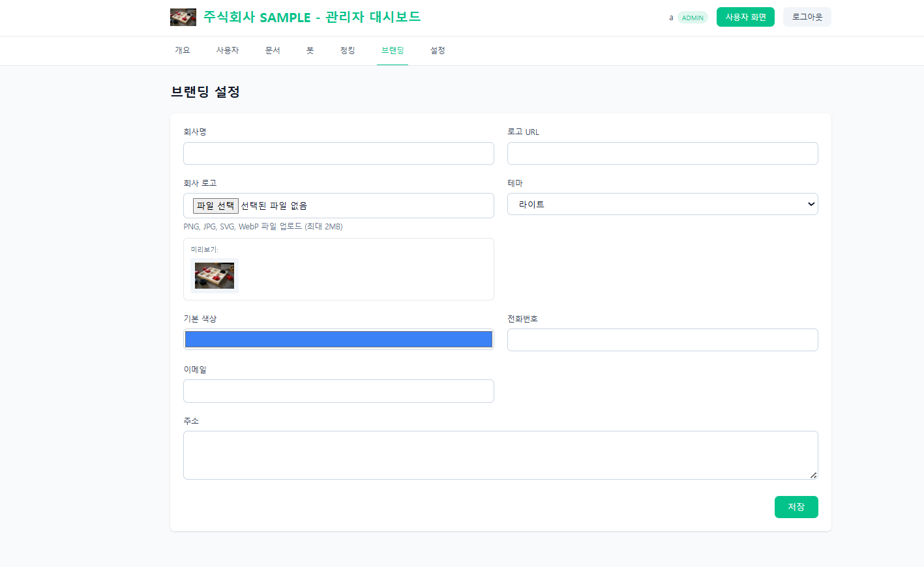The width and height of the screenshot is (924, 567).
Task: Click the 주소 address text area
Action: click(x=500, y=454)
